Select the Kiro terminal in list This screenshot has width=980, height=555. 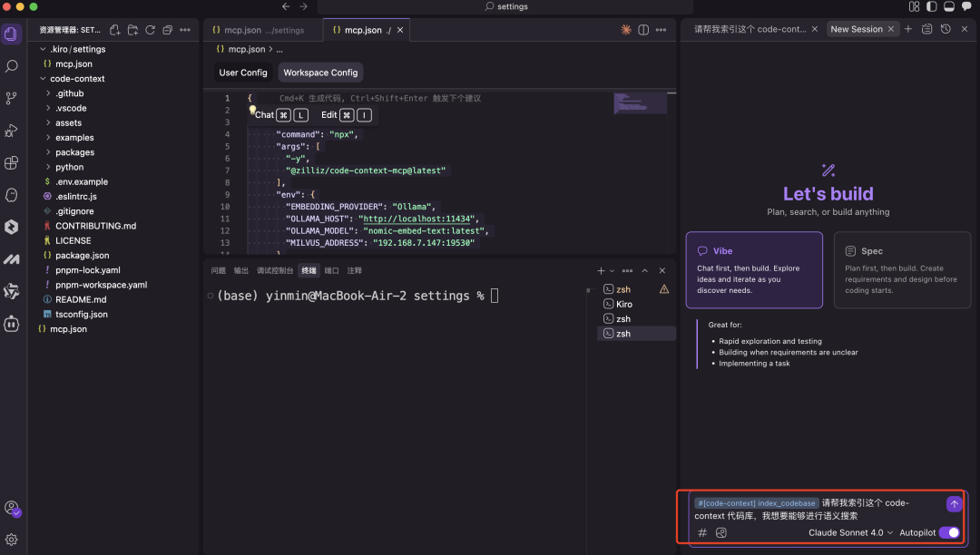click(636, 304)
